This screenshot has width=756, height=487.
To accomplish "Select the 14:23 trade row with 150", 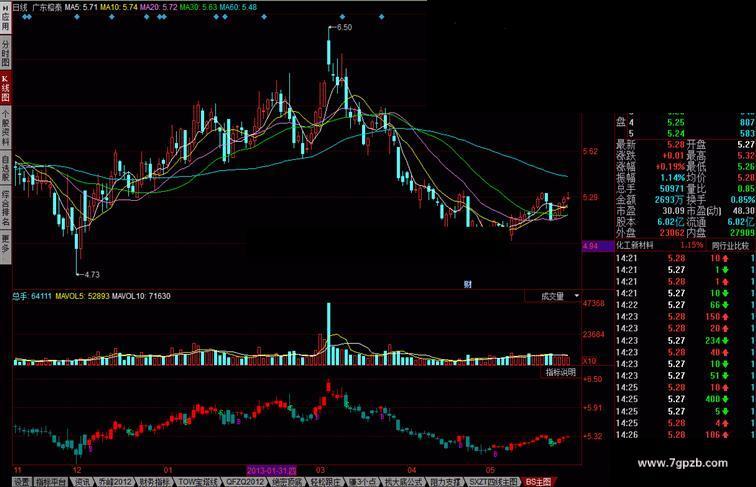I will tap(685, 316).
